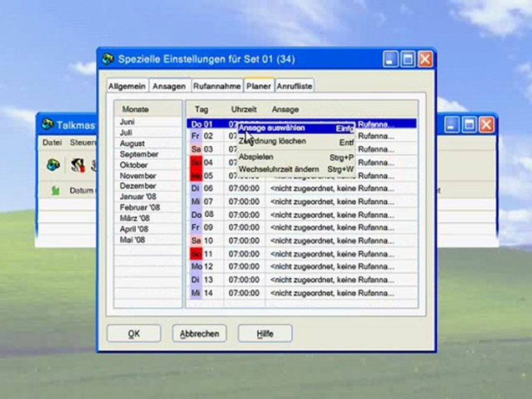Open Hilfe with the button
This screenshot has height=399, width=532.
pos(265,334)
